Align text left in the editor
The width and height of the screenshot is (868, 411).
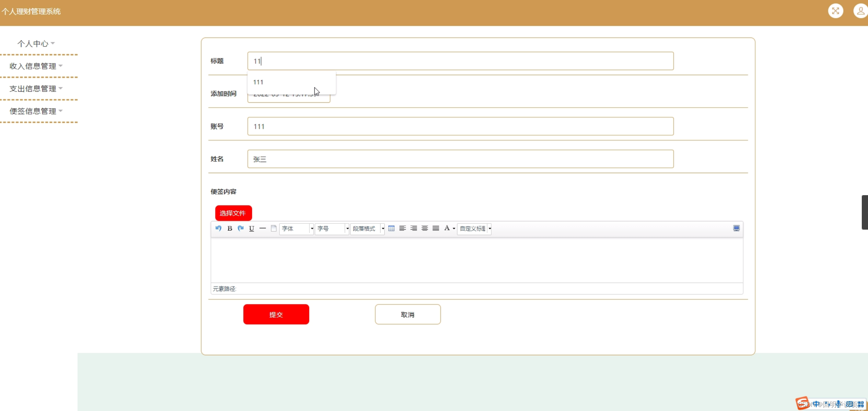(402, 228)
